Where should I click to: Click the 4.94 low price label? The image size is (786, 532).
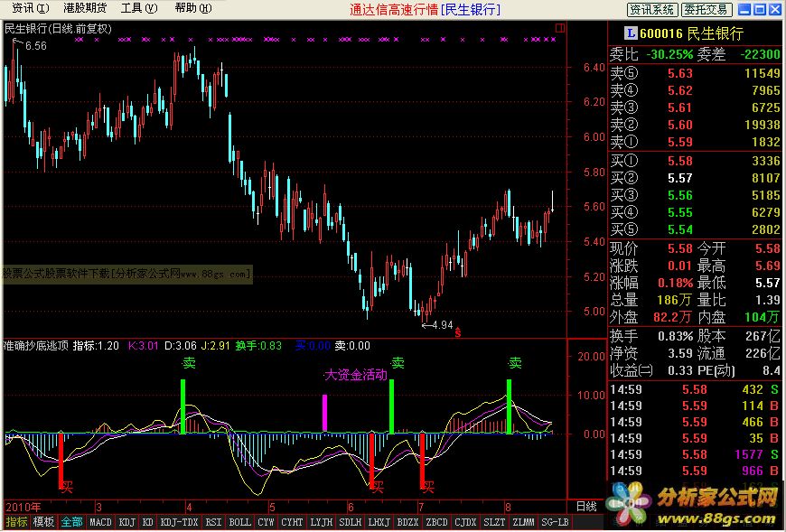(x=442, y=325)
